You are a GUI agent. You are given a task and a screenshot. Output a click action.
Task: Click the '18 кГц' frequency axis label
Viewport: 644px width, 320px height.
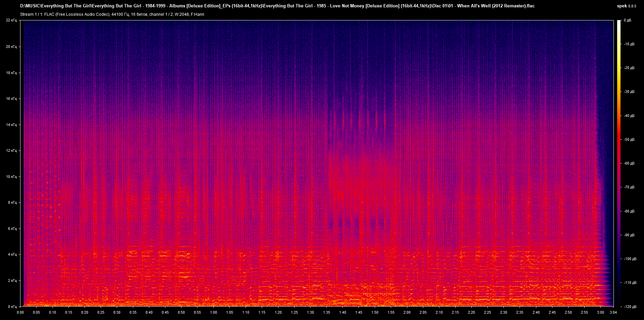(x=11, y=73)
